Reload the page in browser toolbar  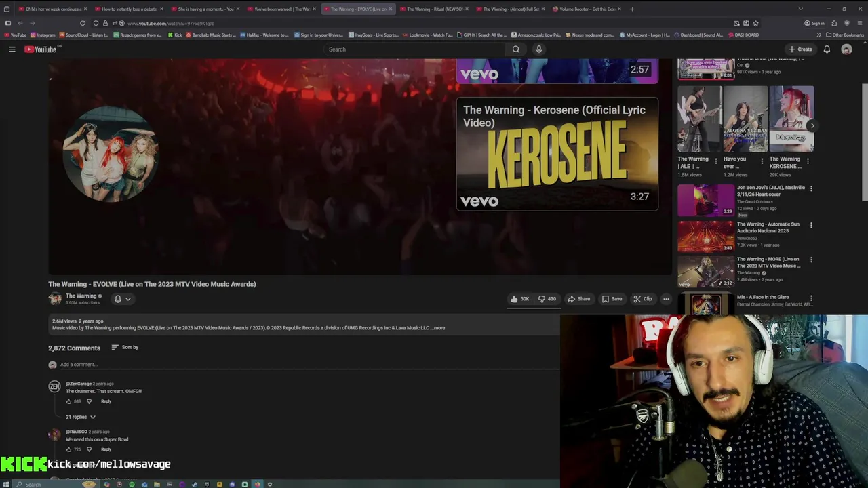tap(83, 23)
